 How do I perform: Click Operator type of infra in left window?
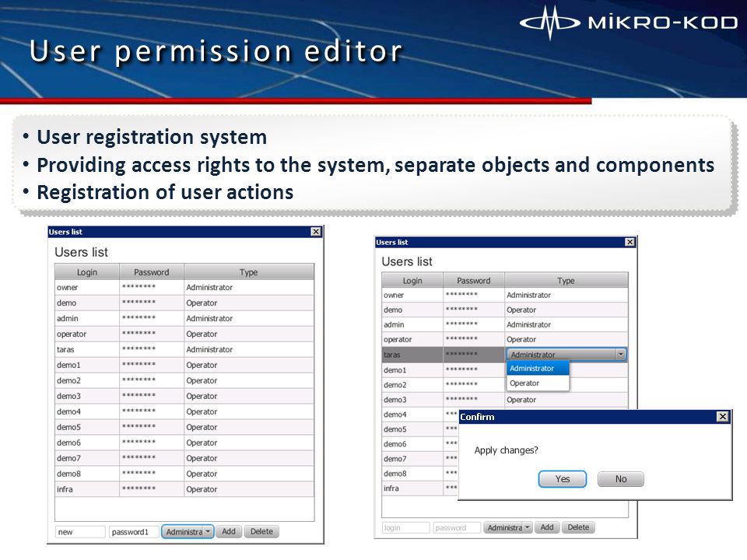[202, 489]
